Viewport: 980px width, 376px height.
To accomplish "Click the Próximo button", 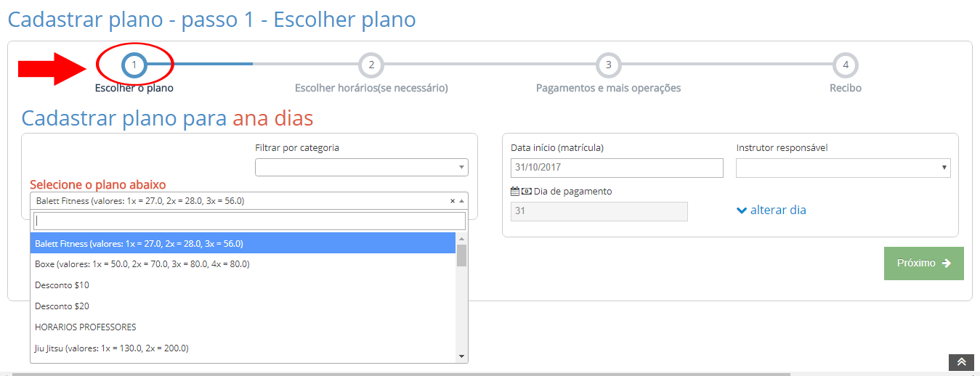I will tap(923, 263).
